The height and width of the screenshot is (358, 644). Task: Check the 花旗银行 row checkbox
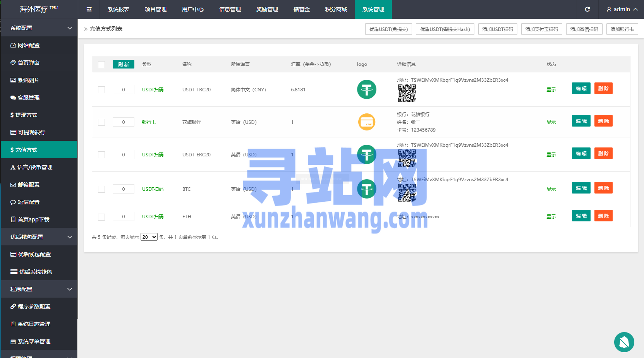tap(101, 122)
